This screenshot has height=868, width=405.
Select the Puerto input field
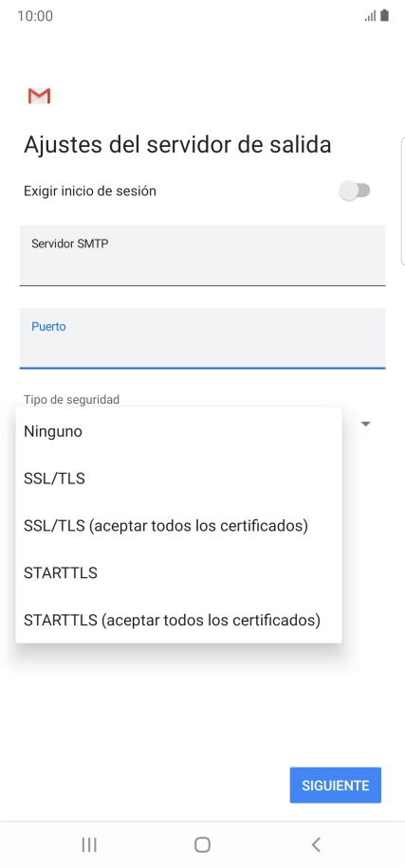point(202,338)
